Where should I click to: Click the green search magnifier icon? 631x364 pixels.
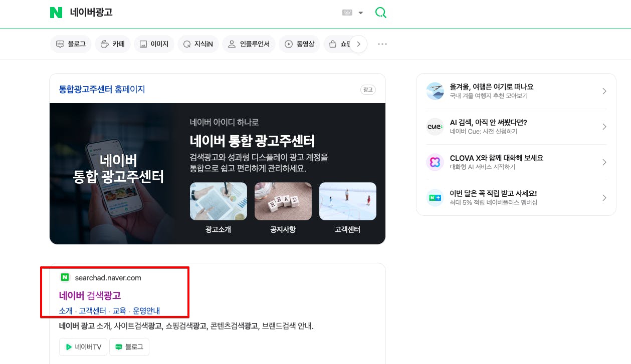coord(381,13)
